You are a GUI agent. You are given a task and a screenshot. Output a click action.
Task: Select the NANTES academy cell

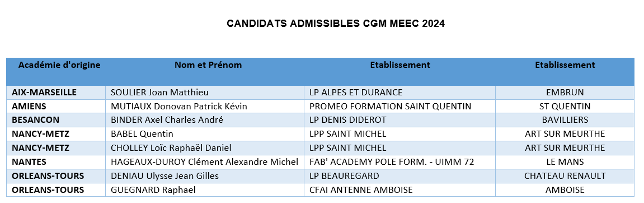(57, 162)
